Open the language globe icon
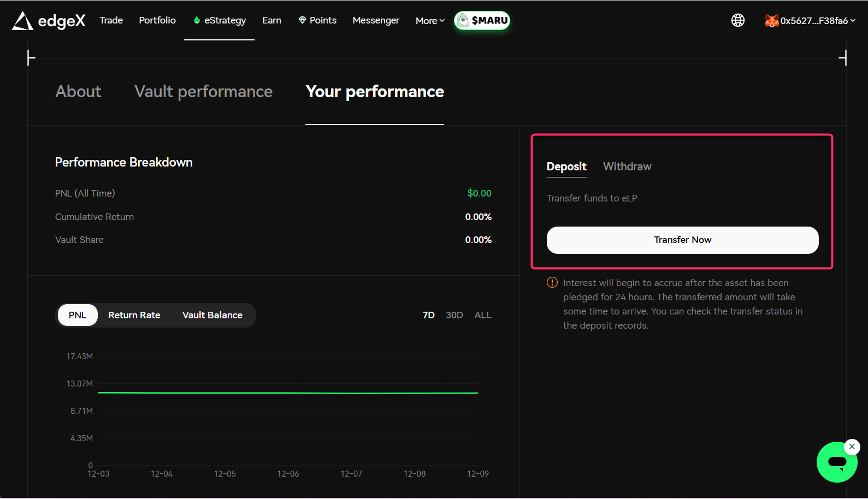The width and height of the screenshot is (868, 499). click(737, 20)
